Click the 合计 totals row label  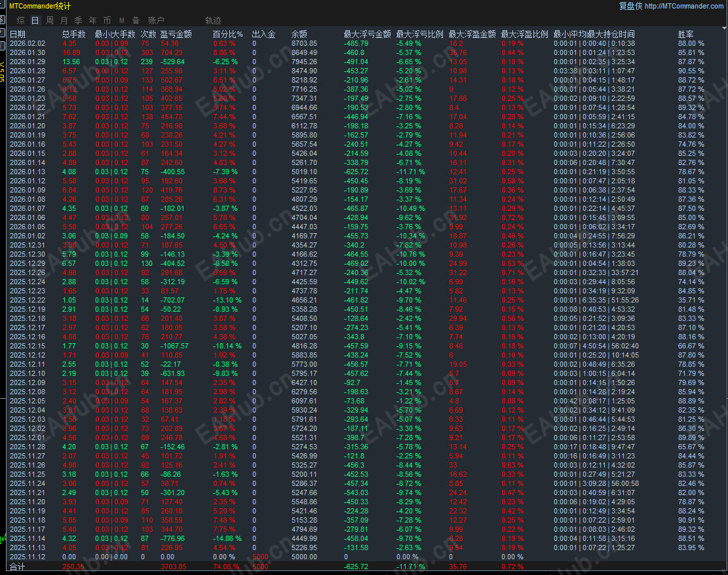click(17, 566)
